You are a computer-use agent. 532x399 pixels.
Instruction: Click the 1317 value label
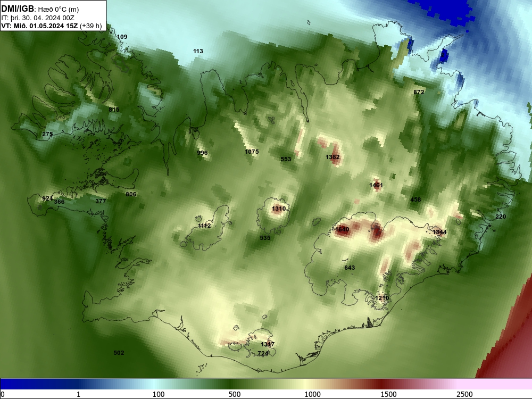click(x=268, y=344)
